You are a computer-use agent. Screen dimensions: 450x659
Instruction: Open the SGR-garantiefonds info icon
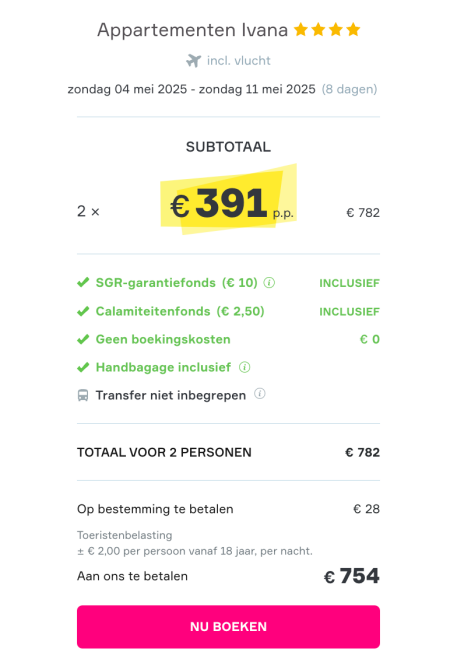pos(269,282)
